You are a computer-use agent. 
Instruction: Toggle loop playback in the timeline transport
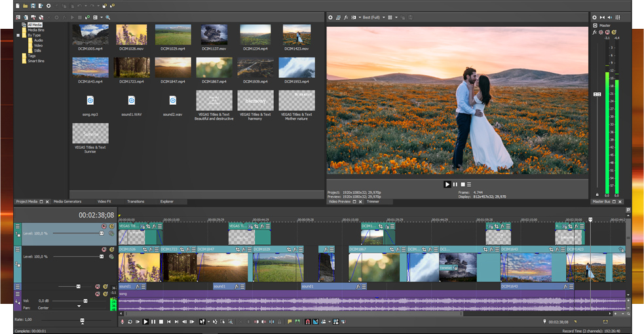pos(130,322)
